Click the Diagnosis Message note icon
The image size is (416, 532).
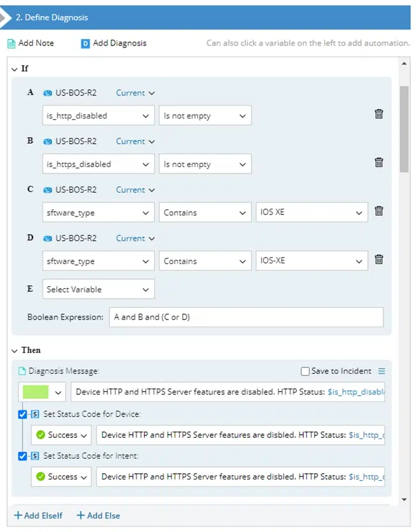(24, 371)
